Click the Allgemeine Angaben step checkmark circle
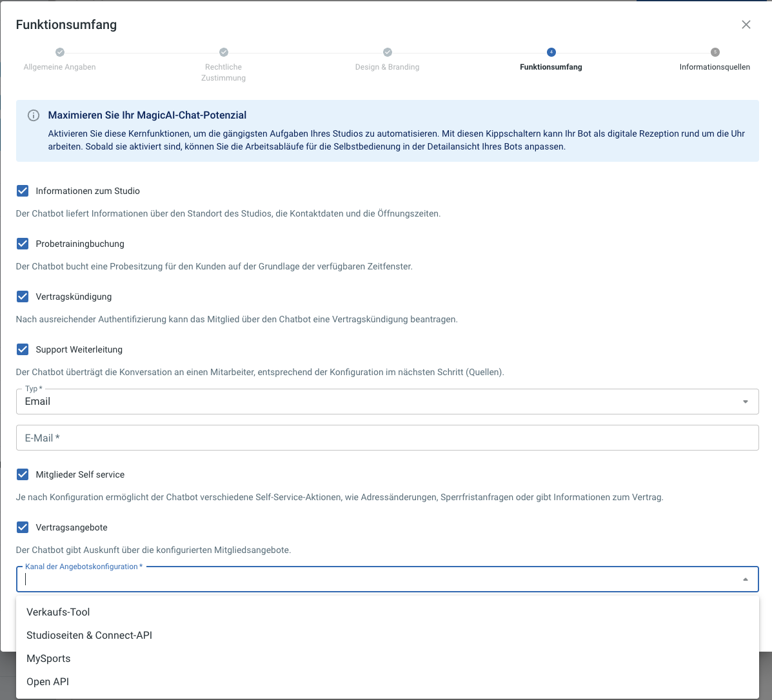The height and width of the screenshot is (700, 772). click(59, 52)
